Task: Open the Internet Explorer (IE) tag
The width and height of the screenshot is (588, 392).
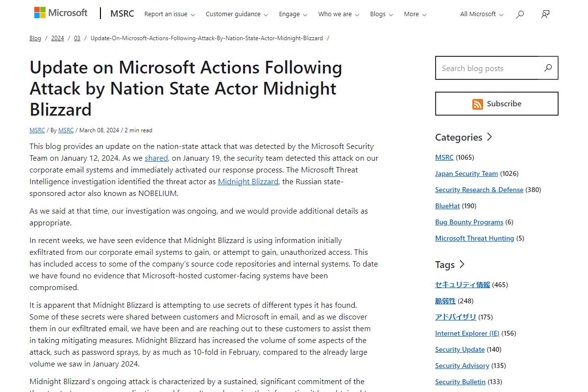Action: point(467,333)
